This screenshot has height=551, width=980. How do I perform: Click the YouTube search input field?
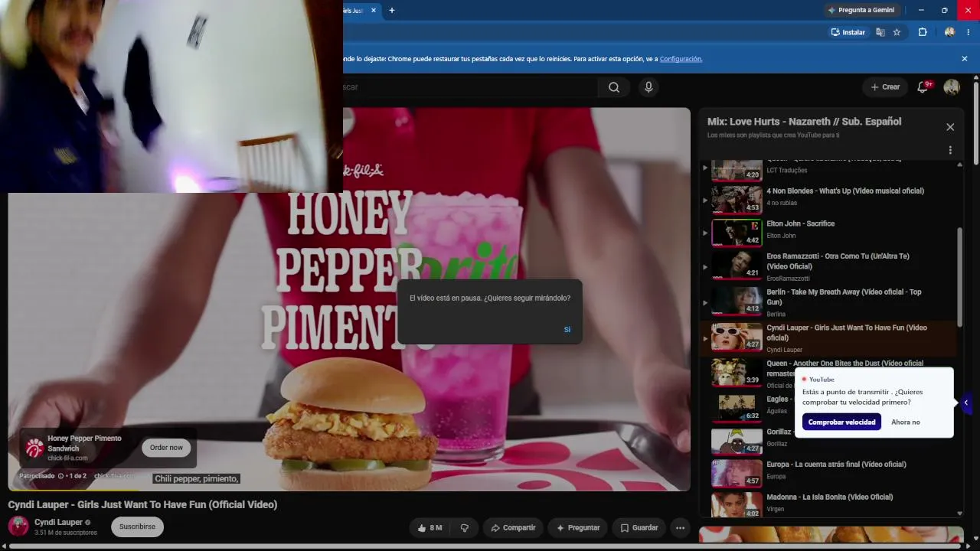coord(470,87)
